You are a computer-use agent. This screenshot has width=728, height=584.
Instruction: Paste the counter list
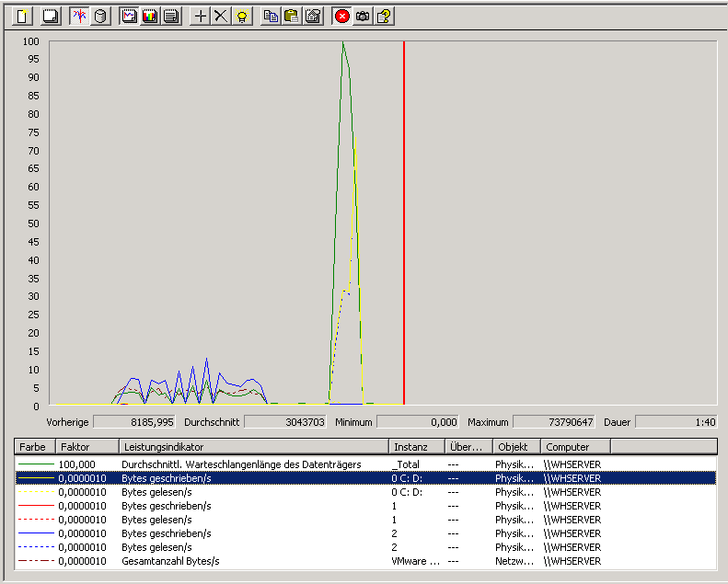pyautogui.click(x=292, y=17)
